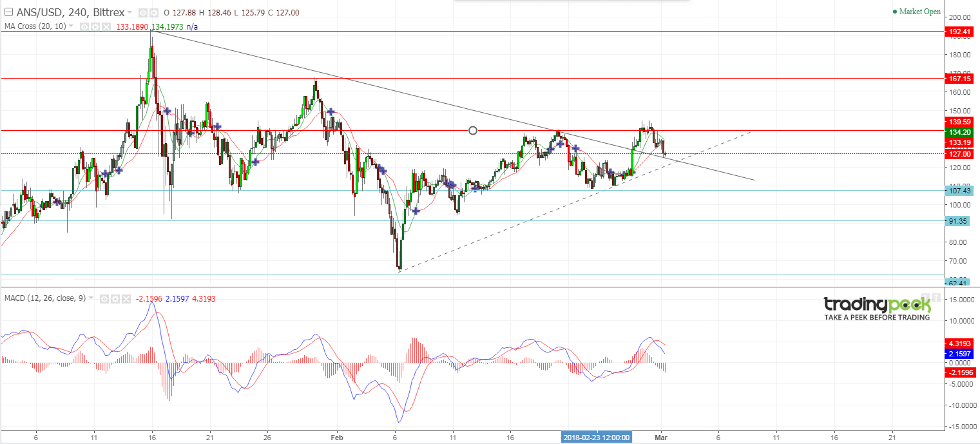The width and height of the screenshot is (980, 444).
Task: Select the 139.59 red price label
Action: click(959, 122)
